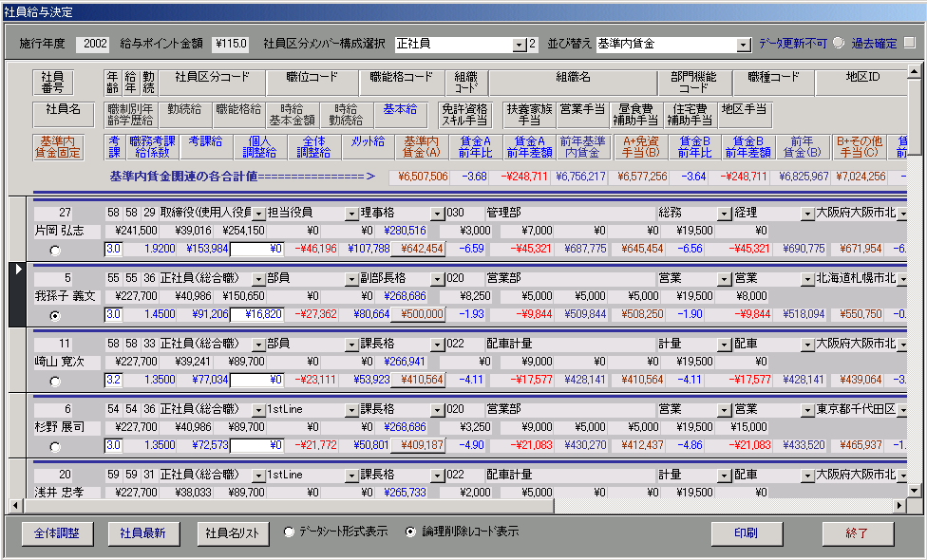
Task: Select radio button for 杉野 展司
Action: pyautogui.click(x=55, y=447)
